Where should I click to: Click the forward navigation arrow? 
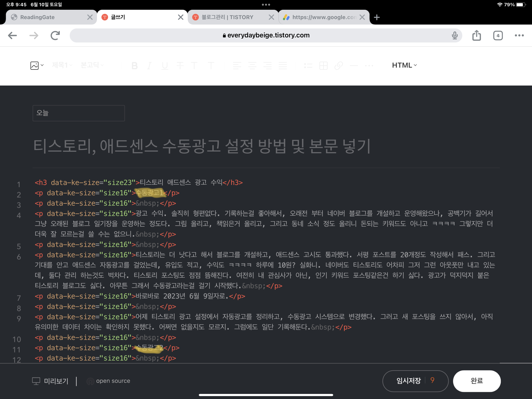[x=34, y=36]
